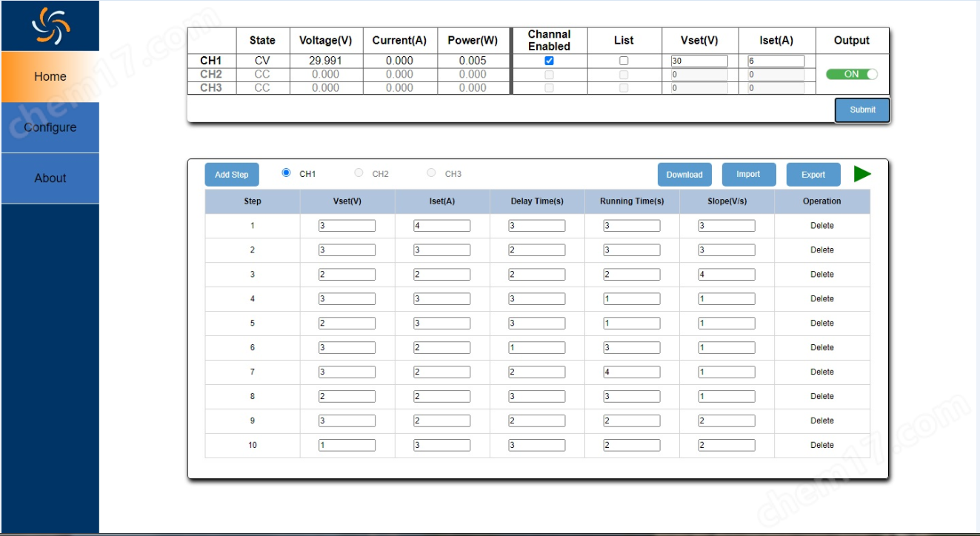Edit step 9 Vset(V) field
The image size is (980, 536).
pos(347,421)
